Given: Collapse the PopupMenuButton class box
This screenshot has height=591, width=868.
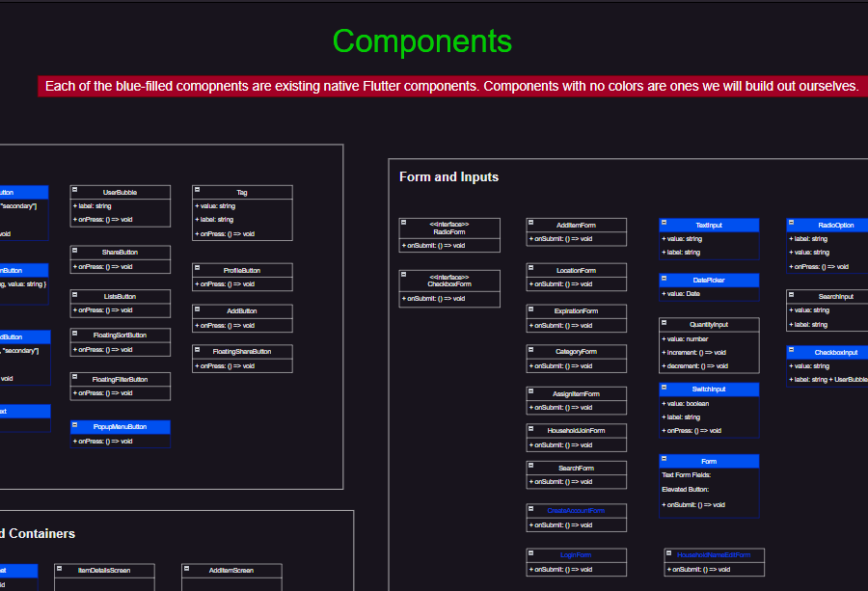Looking at the screenshot, I should point(77,426).
